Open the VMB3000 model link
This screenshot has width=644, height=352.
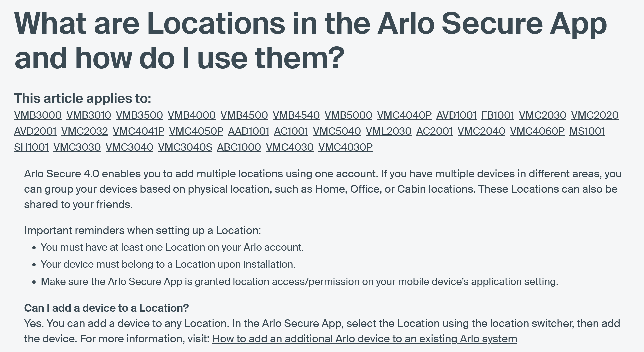click(x=38, y=115)
